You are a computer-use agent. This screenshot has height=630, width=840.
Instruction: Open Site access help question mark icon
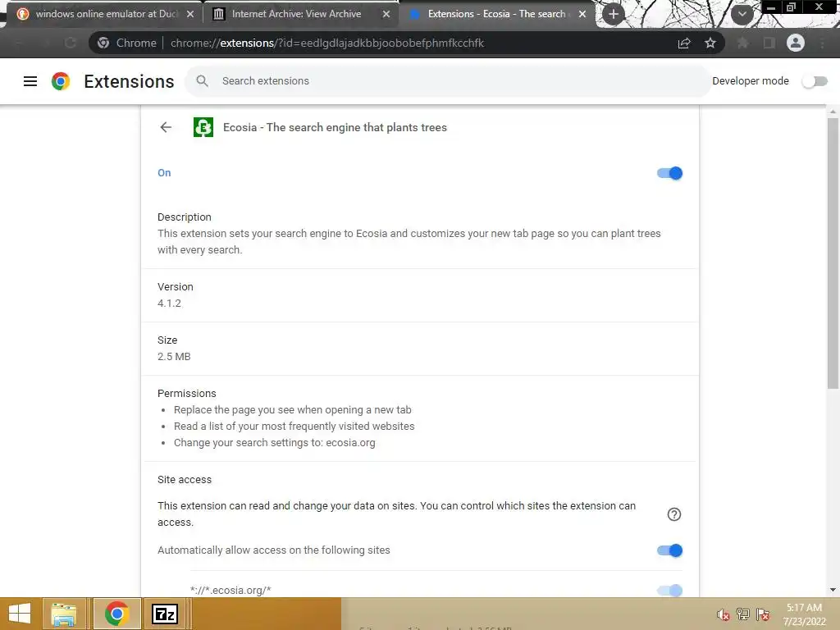674,514
